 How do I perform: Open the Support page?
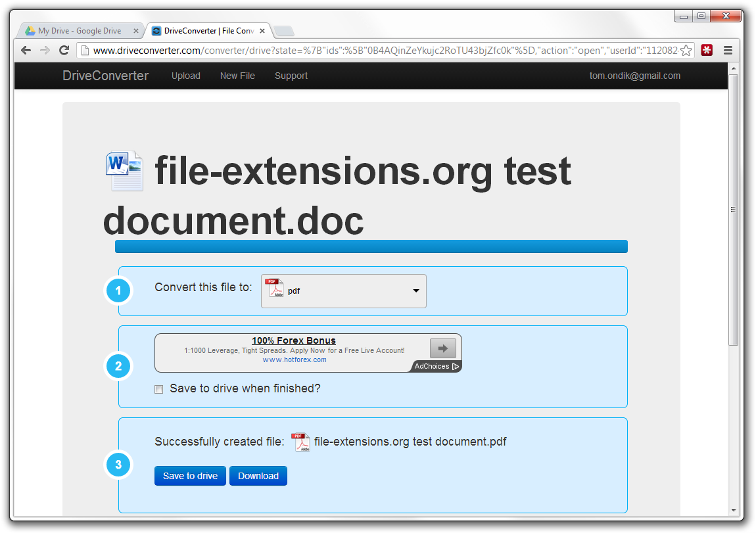[291, 76]
